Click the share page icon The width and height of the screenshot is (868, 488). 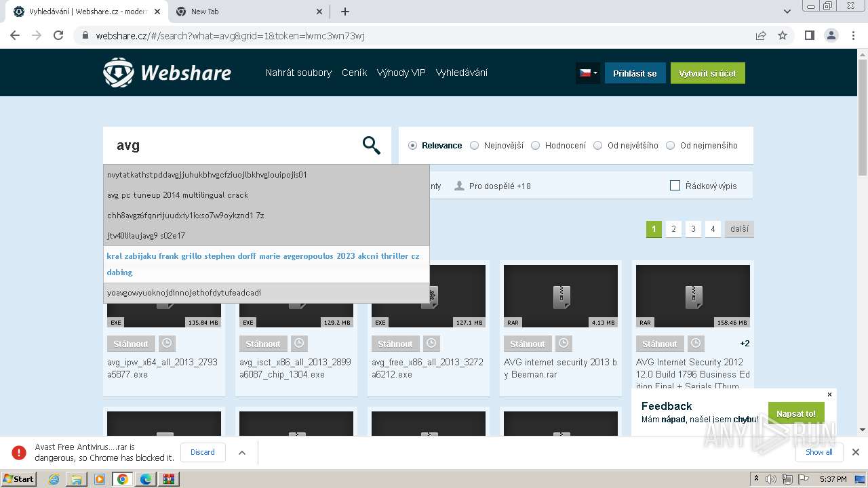[761, 35]
